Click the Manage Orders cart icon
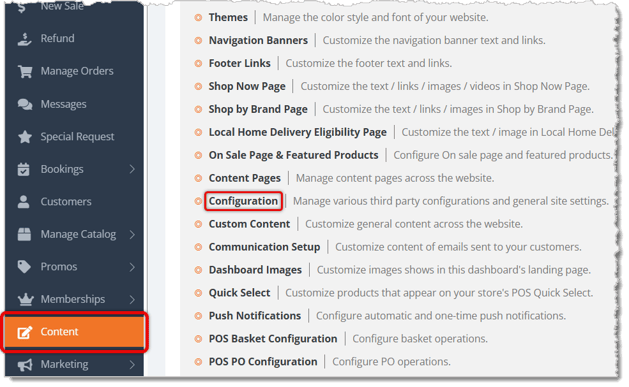The height and width of the screenshot is (387, 629). click(25, 71)
